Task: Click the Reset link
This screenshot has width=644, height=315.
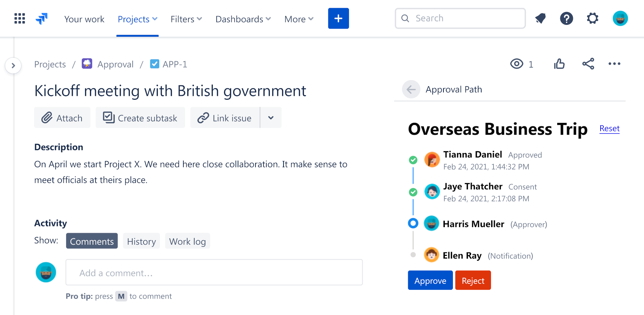Action: click(x=609, y=128)
